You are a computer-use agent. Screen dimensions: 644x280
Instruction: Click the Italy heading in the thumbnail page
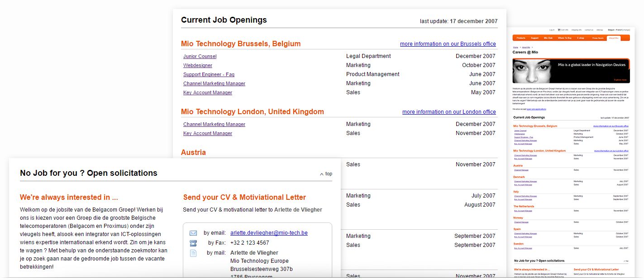point(516,192)
